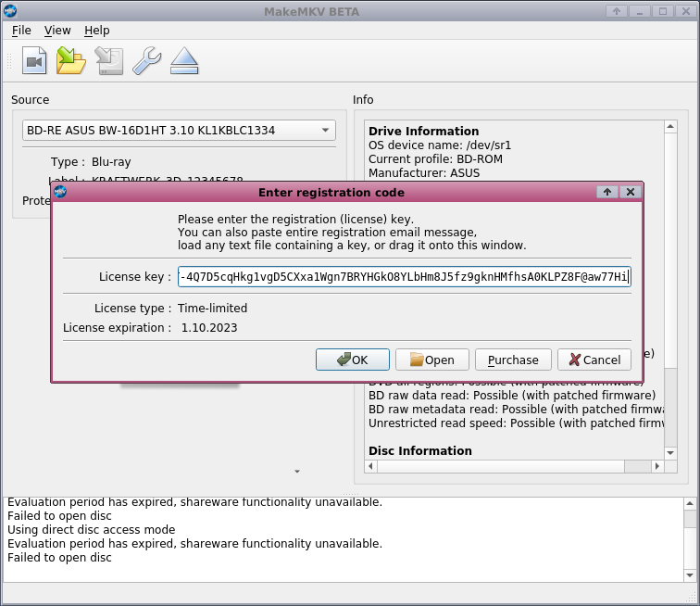The height and width of the screenshot is (606, 700).
Task: Close the Enter registration code dialog
Action: tap(631, 192)
